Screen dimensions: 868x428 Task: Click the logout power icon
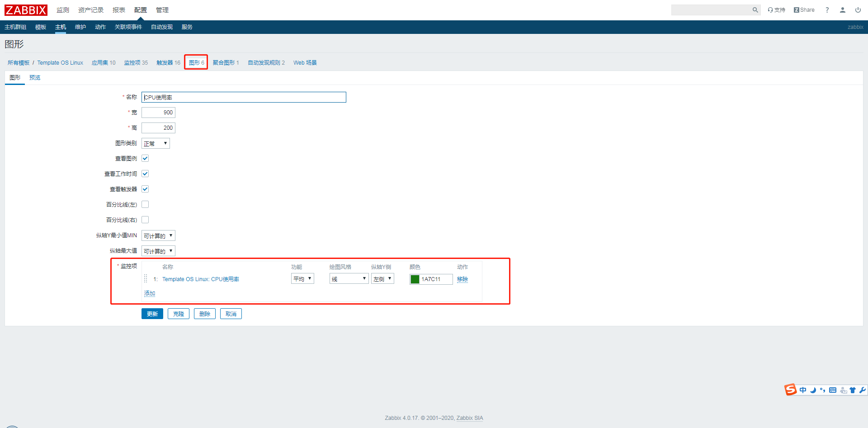858,9
